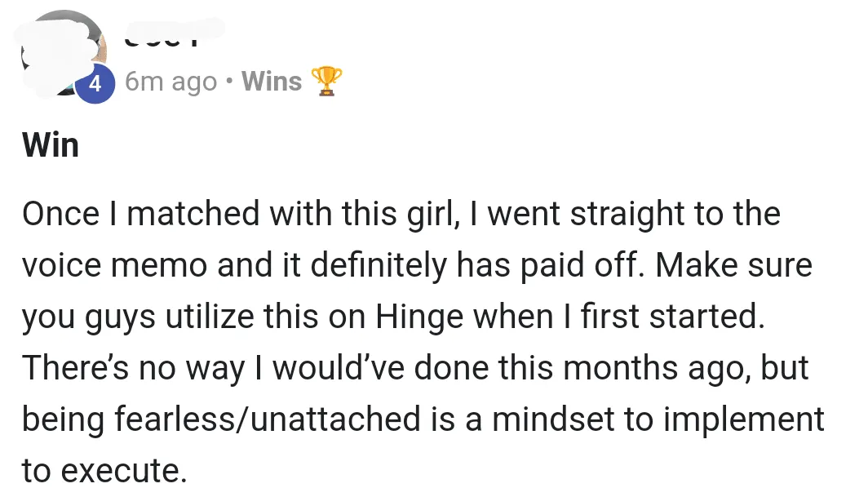This screenshot has height=488, width=868.
Task: Open the post titled Win
Action: (51, 146)
